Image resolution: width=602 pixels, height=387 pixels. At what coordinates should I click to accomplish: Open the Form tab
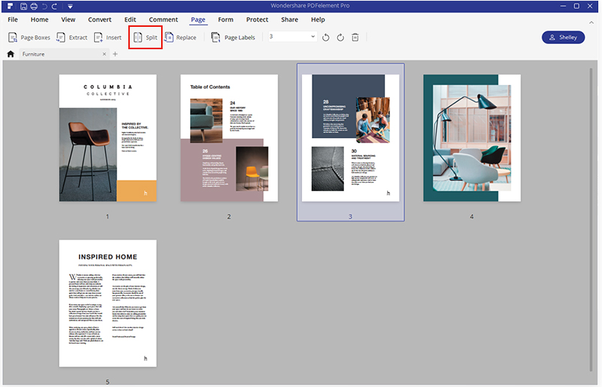226,20
